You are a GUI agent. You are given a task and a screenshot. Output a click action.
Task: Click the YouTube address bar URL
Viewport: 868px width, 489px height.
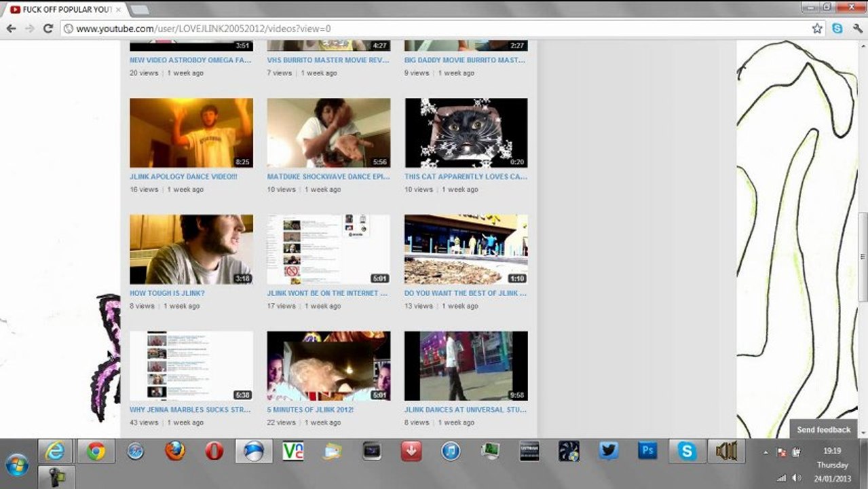point(204,29)
